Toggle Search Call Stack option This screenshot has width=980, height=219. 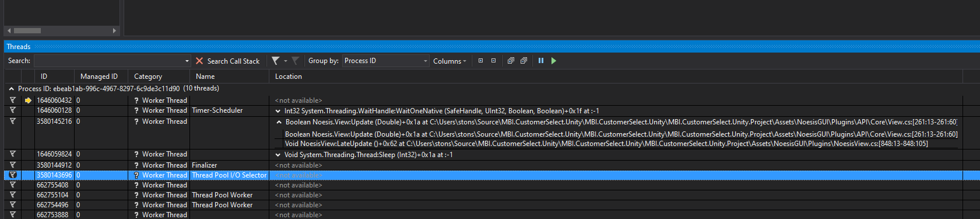[x=233, y=61]
